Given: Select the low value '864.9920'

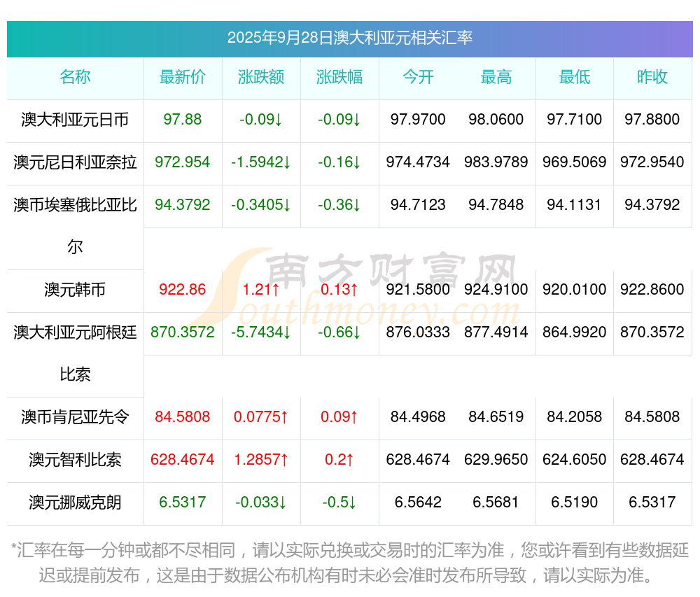Looking at the screenshot, I should click(575, 332).
